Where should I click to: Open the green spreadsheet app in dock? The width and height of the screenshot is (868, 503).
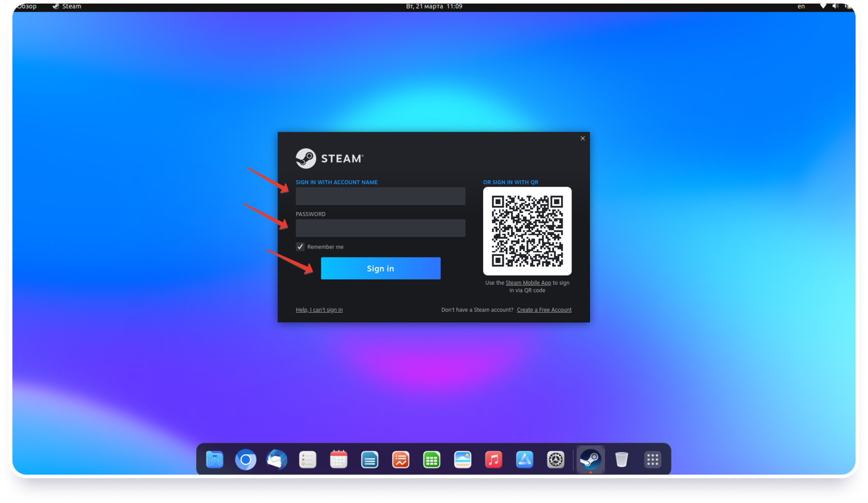(x=431, y=460)
